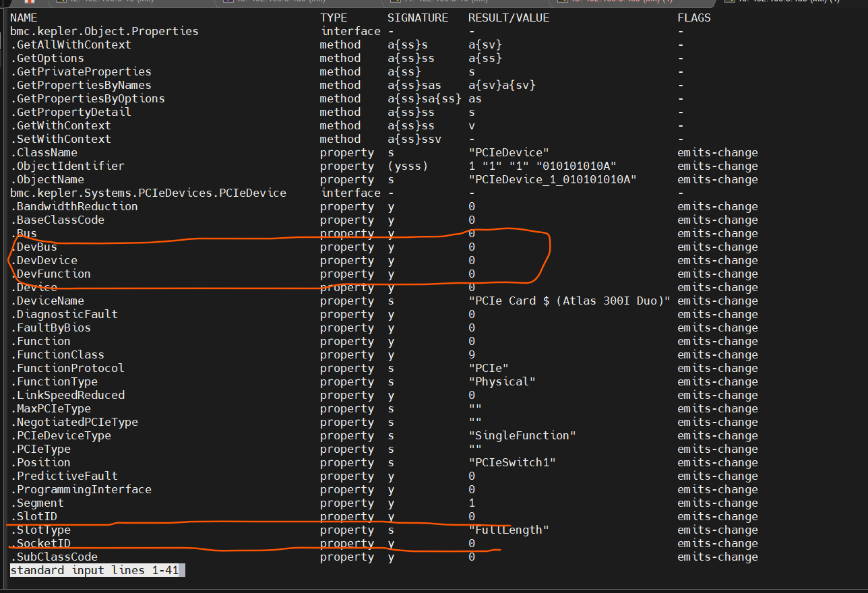Click the SIGNATURE column header
Screen dimensions: 868x593
click(x=417, y=18)
